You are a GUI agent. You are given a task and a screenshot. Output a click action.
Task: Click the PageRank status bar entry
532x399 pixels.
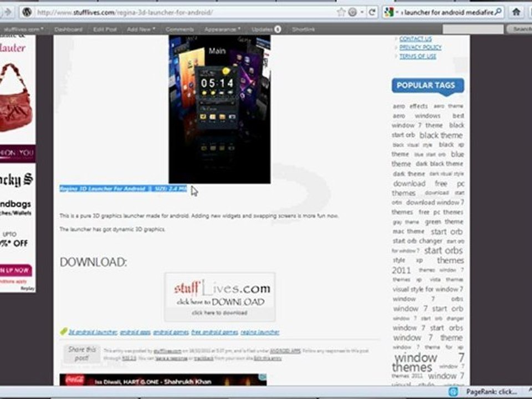pyautogui.click(x=492, y=392)
